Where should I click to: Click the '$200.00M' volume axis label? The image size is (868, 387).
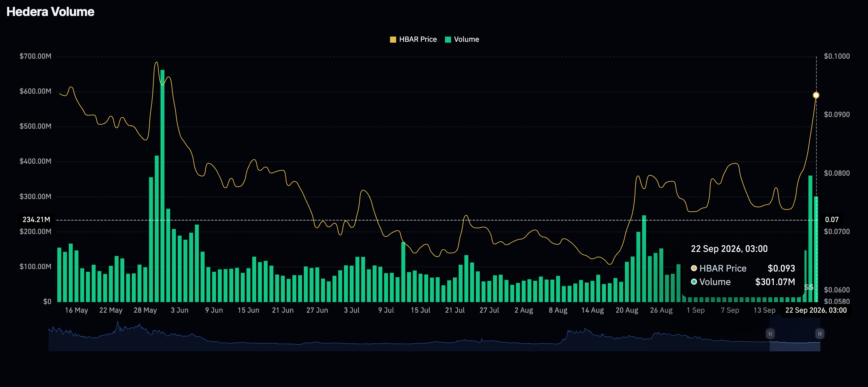click(35, 232)
